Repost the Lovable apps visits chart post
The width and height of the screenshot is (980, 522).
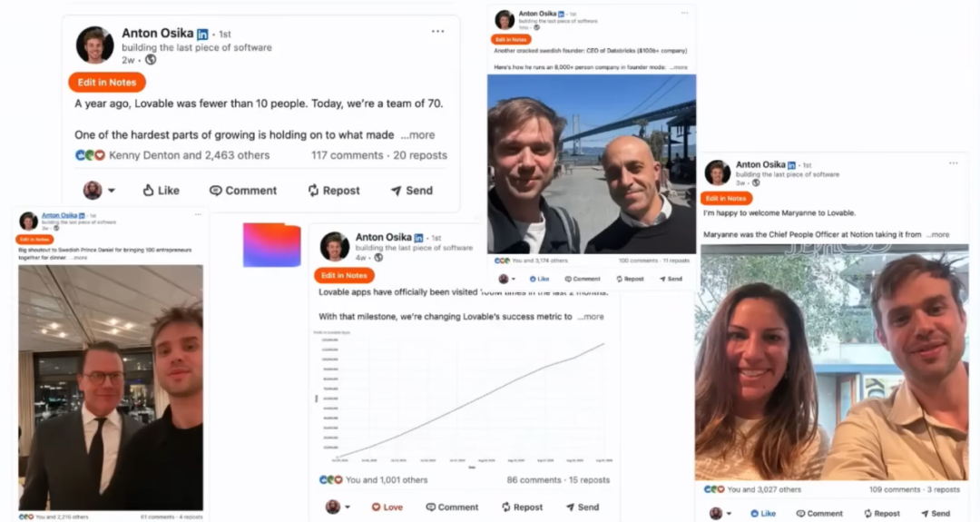coord(522,507)
